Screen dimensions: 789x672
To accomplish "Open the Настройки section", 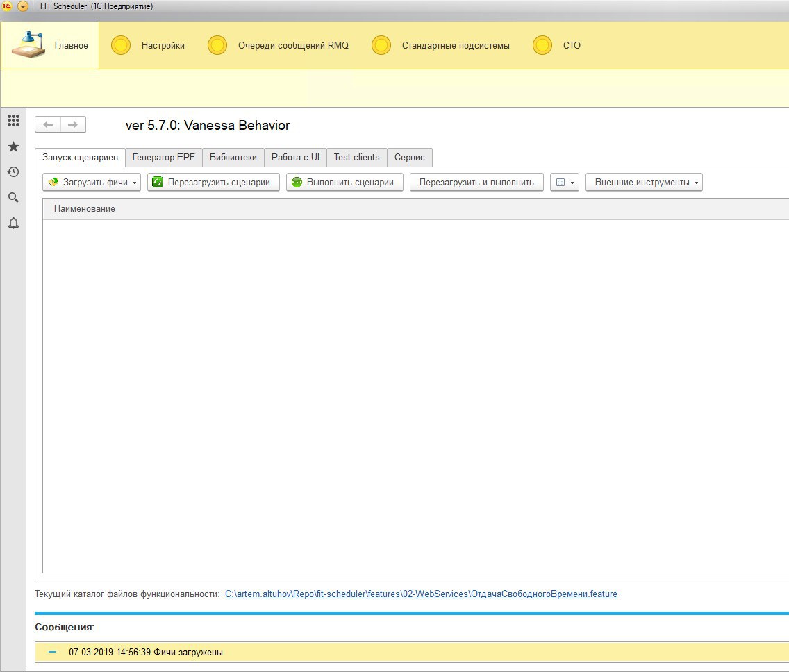I will point(148,45).
